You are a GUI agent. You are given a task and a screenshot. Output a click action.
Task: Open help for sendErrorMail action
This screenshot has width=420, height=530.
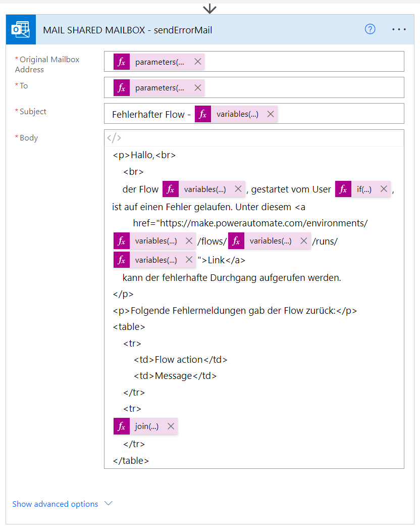click(370, 29)
